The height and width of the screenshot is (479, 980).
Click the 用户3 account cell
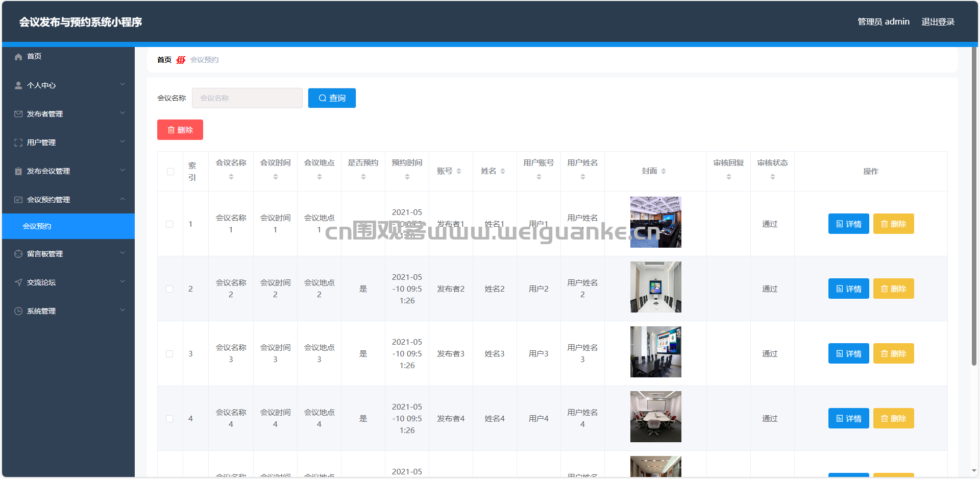tap(538, 354)
